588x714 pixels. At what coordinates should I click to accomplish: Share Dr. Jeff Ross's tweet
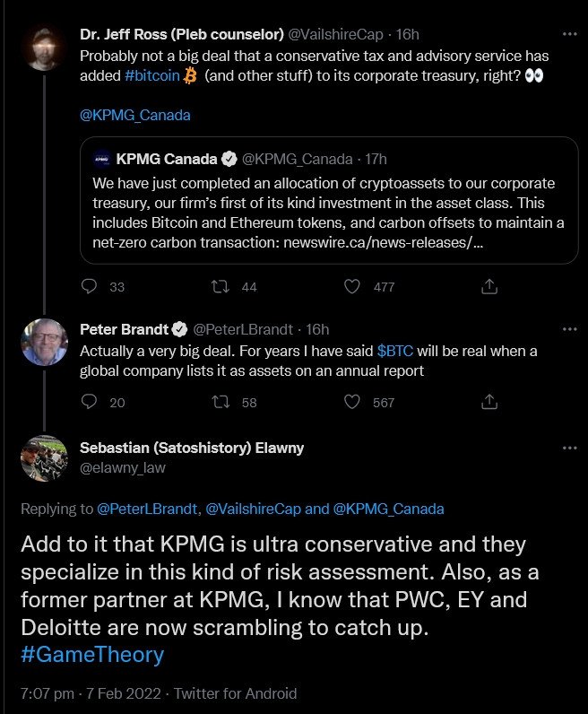click(489, 286)
